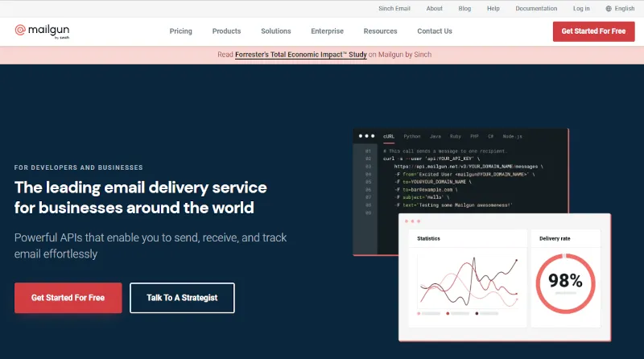This screenshot has height=359, width=644.
Task: Open the Documentation link
Action: [x=536, y=9]
